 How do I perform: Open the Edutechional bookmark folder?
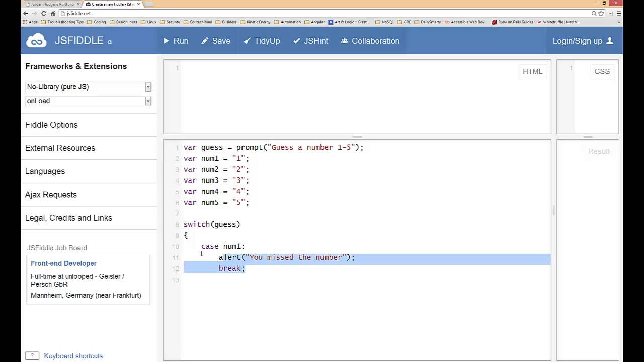coord(198,22)
